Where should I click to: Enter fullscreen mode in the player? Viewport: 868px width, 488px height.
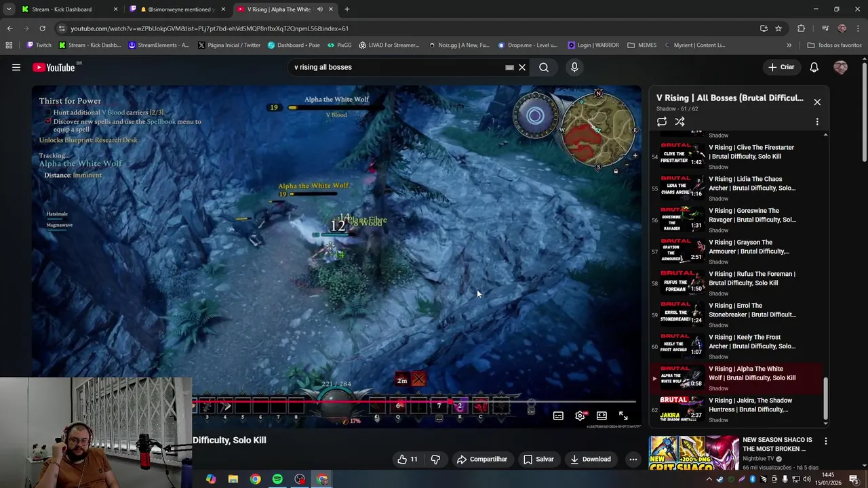tap(623, 415)
